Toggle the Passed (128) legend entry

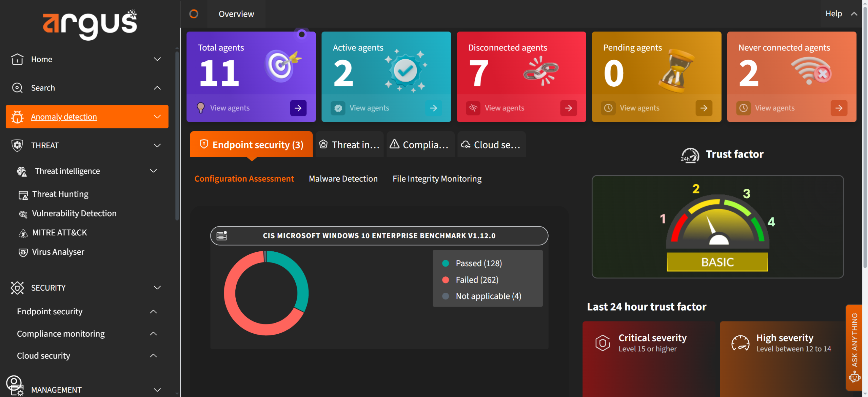478,263
